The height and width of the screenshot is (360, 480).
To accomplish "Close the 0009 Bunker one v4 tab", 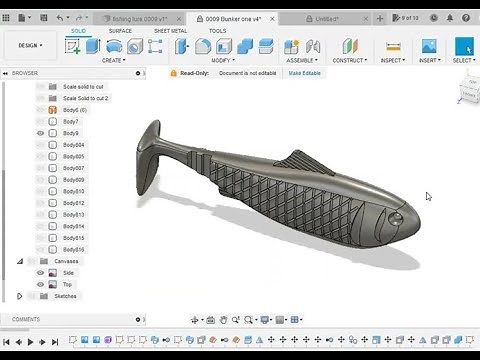I will click(272, 19).
